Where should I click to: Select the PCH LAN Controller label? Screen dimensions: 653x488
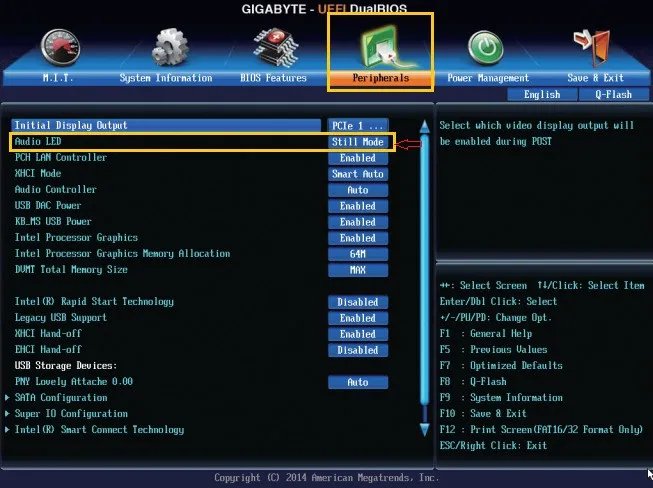[x=61, y=157]
